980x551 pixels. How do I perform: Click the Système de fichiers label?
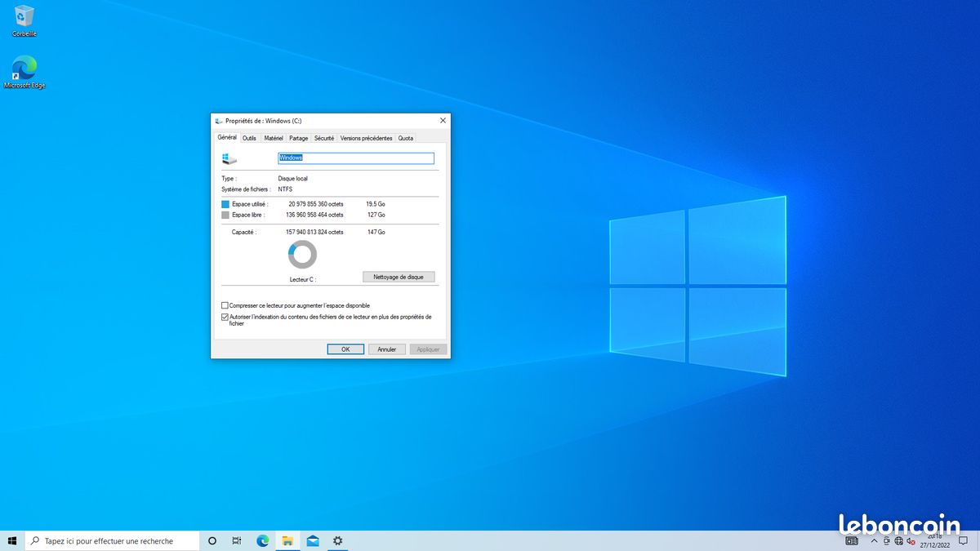(245, 189)
